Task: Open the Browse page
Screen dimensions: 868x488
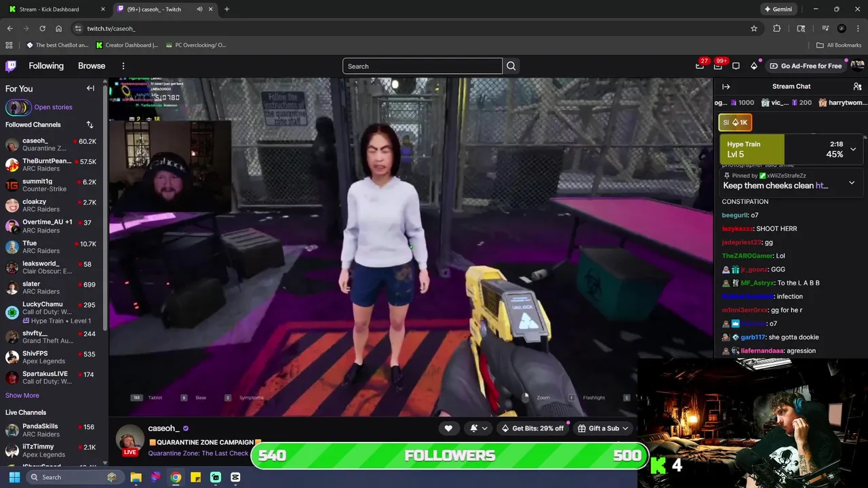Action: [92, 66]
